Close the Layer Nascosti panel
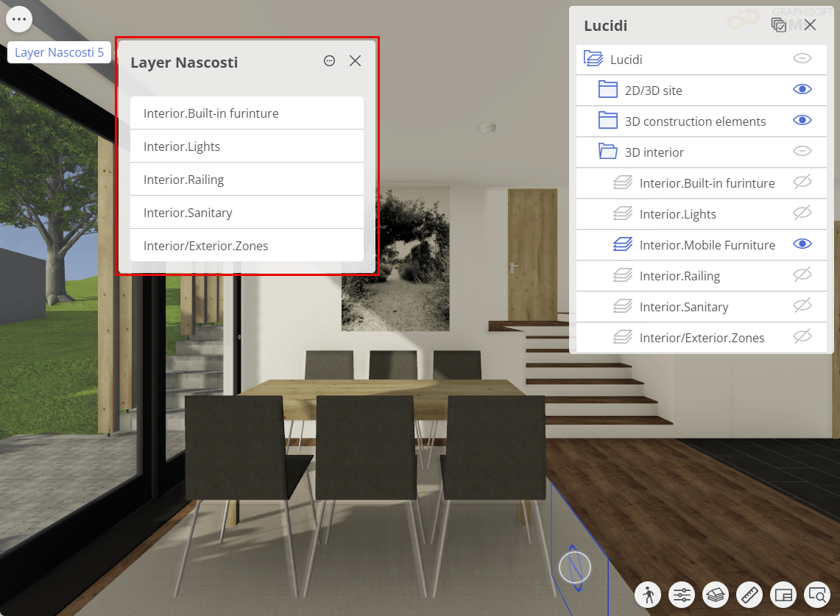 tap(355, 61)
